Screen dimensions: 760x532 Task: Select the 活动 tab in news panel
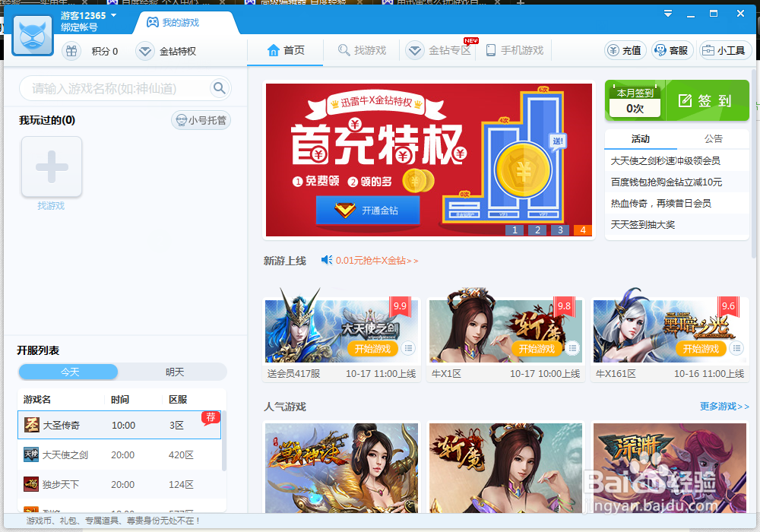click(640, 139)
